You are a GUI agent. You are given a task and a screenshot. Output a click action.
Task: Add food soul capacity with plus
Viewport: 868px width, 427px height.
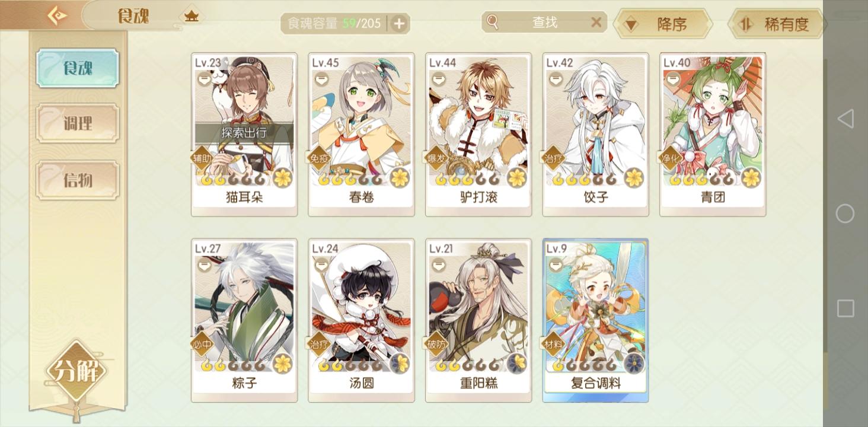click(x=399, y=24)
